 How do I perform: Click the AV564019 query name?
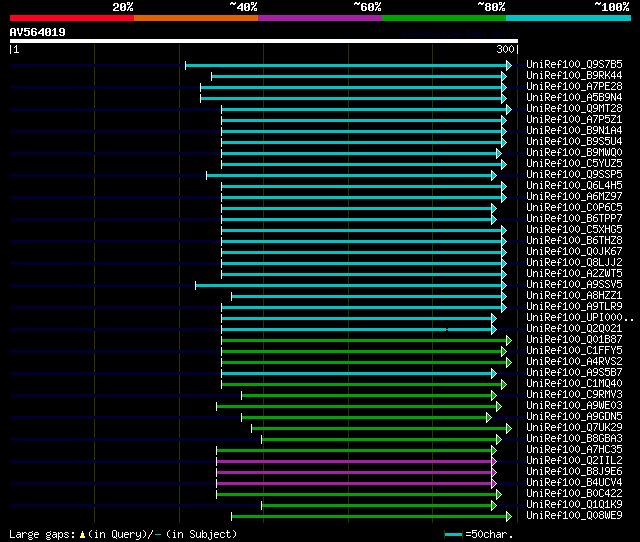click(38, 32)
